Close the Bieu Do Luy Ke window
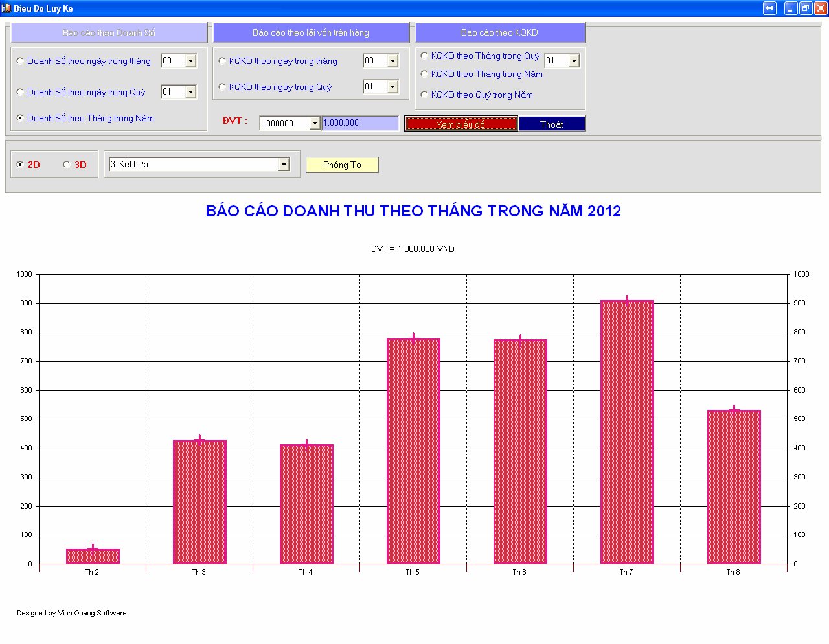This screenshot has height=644, width=829. tap(821, 8)
